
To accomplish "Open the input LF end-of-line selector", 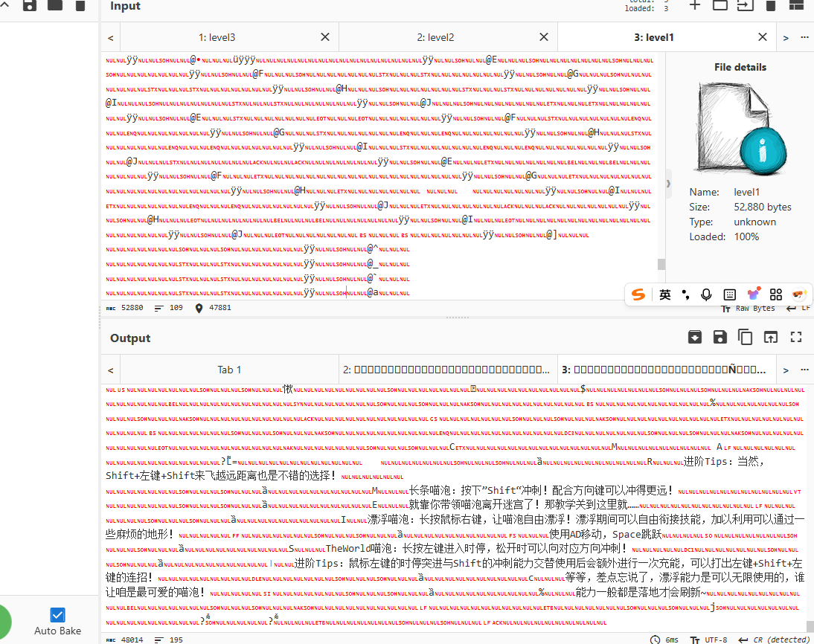I will 798,309.
